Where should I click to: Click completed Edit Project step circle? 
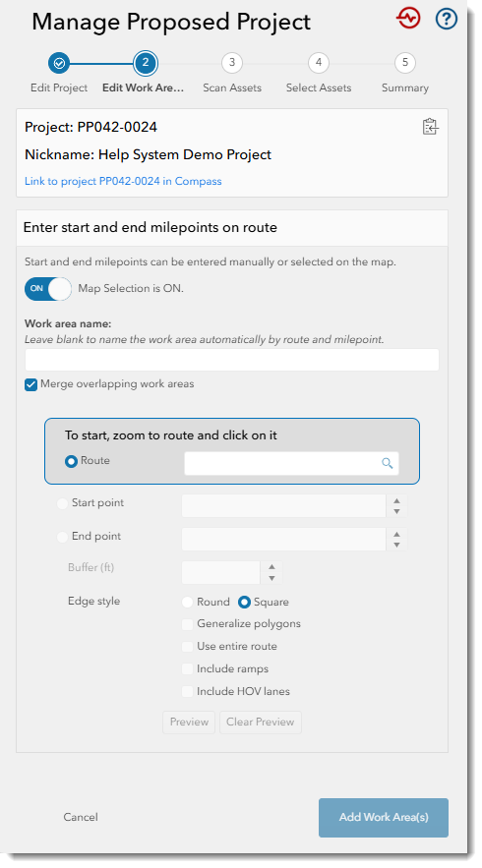(59, 63)
